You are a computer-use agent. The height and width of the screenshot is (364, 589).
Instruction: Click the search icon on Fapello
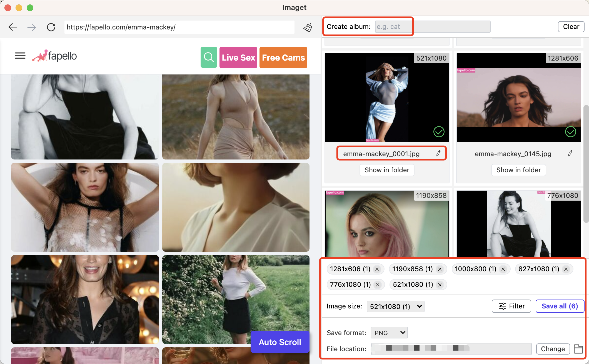click(209, 58)
